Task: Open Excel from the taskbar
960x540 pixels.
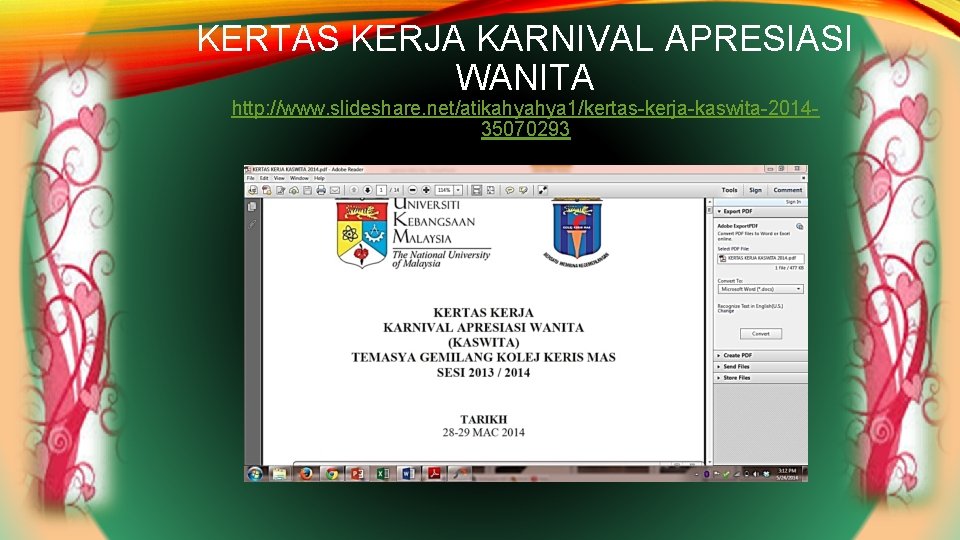Action: [383, 474]
